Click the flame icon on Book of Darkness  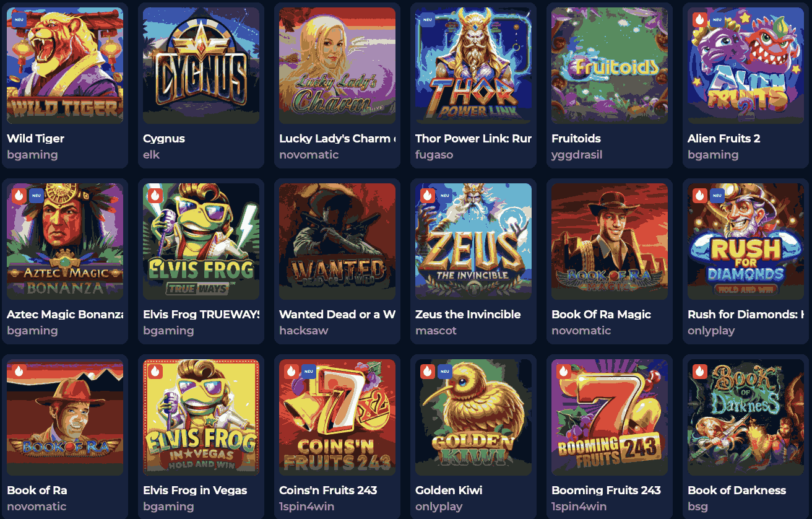[699, 372]
